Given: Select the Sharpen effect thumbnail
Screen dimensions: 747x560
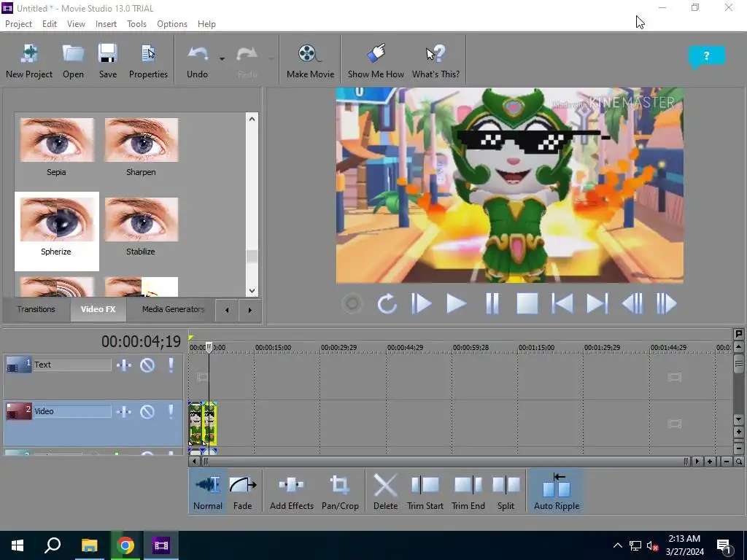Looking at the screenshot, I should coord(142,140).
